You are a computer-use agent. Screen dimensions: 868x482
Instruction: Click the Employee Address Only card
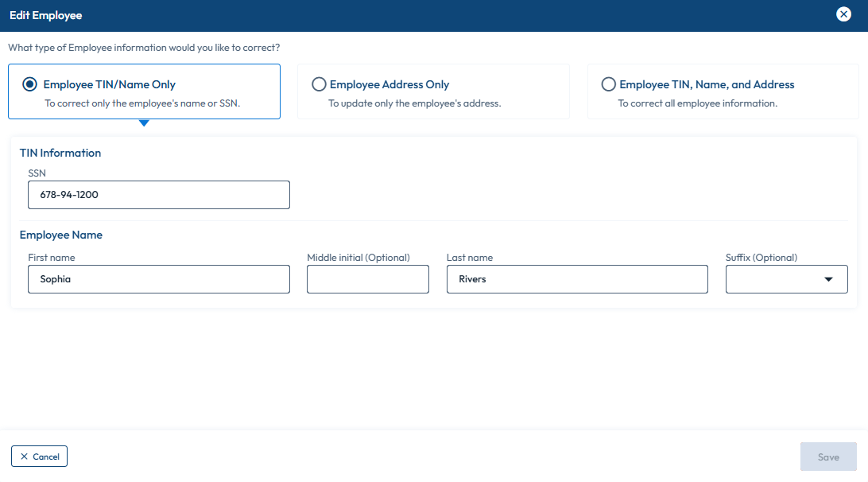(433, 91)
